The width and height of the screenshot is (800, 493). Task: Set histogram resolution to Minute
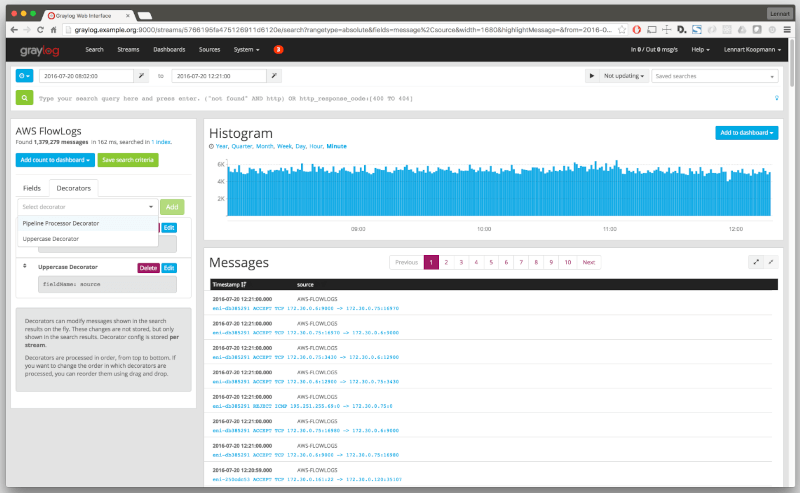(336, 146)
